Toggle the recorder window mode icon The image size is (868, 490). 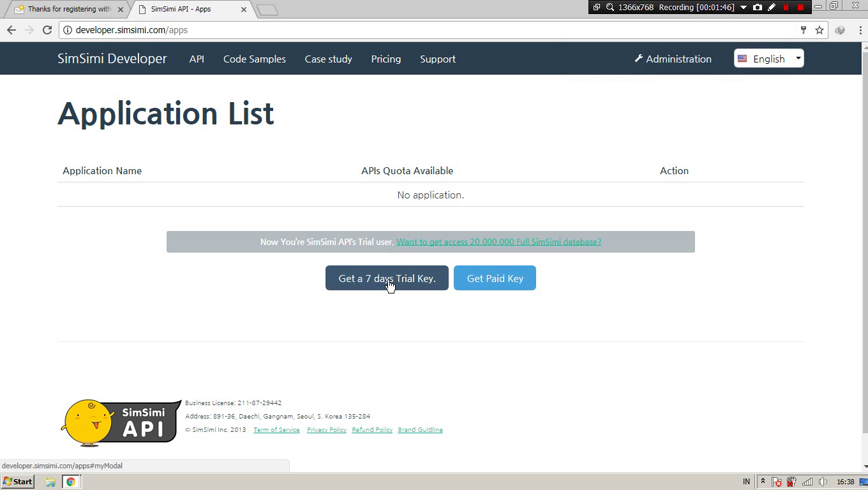click(596, 7)
